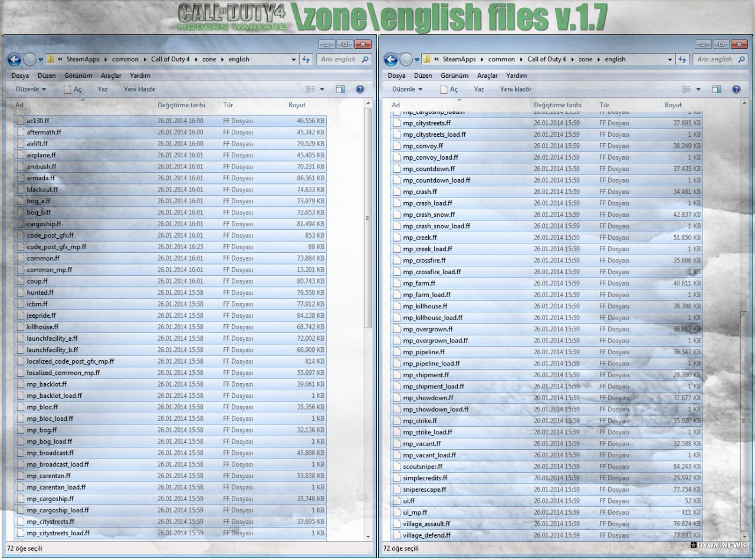Click Yaz button in left window
The width and height of the screenshot is (755, 560).
point(103,90)
